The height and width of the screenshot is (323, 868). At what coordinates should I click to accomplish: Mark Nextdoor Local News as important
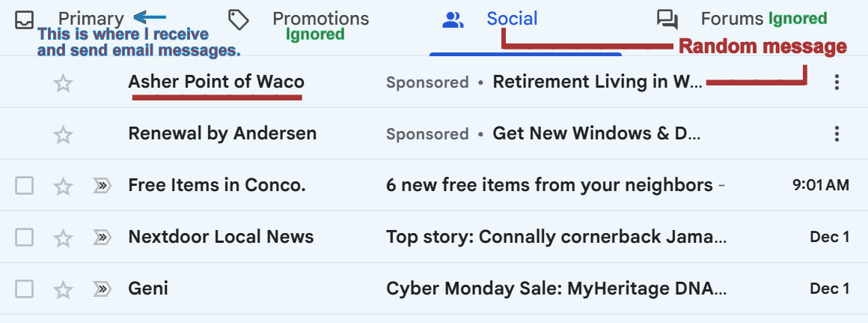102,238
